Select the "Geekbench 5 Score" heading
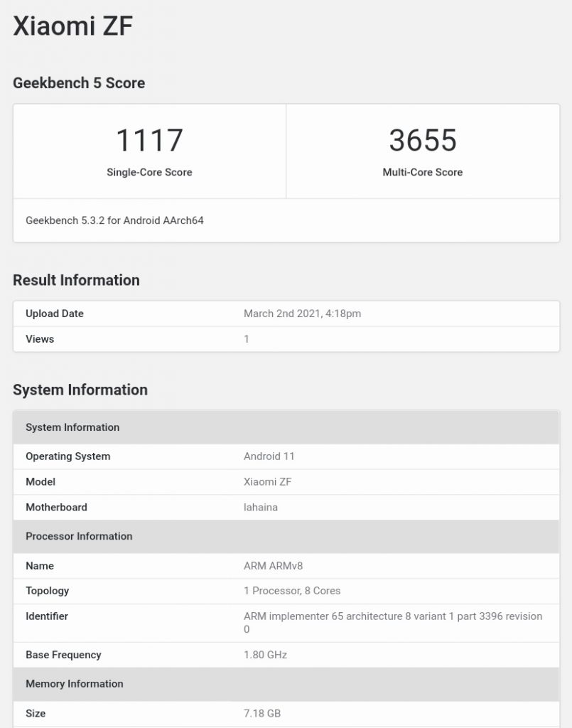This screenshot has width=572, height=728. (x=79, y=83)
